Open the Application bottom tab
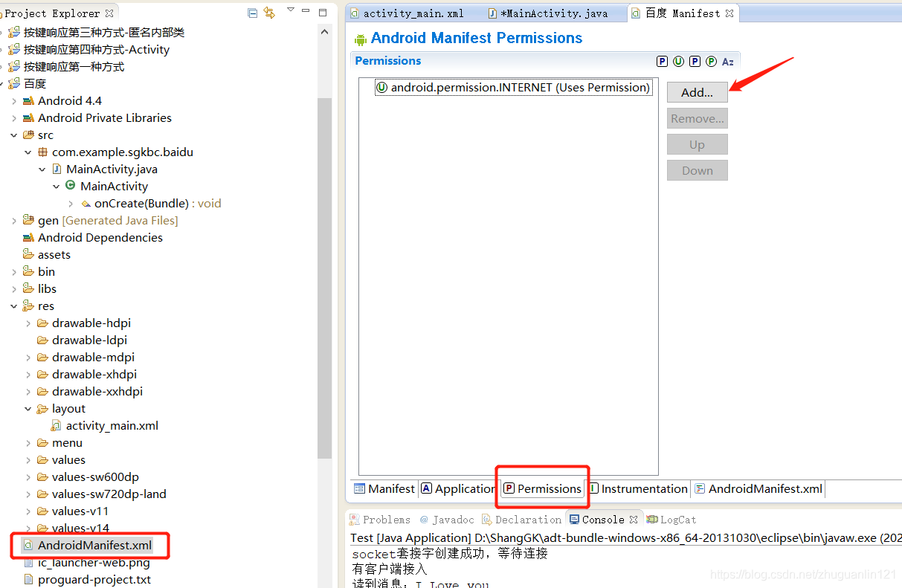 coord(458,488)
